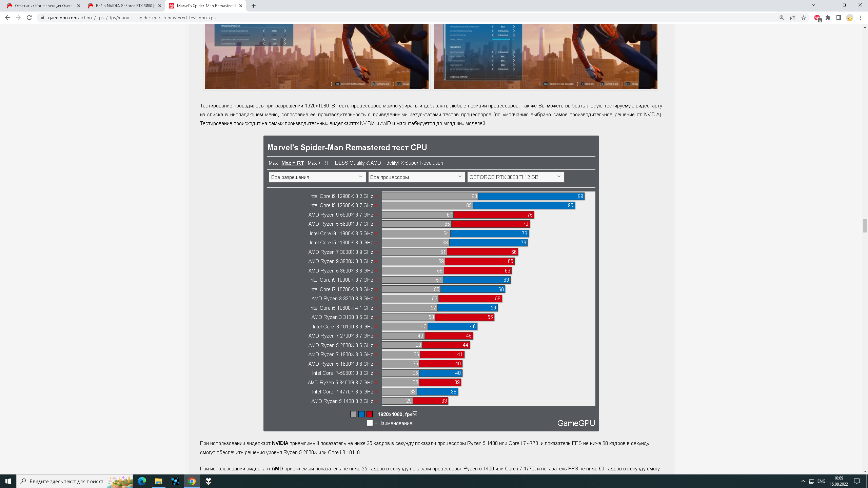Open Microsoft Edge from the taskbar
Screen dimensions: 868x488
[x=142, y=481]
